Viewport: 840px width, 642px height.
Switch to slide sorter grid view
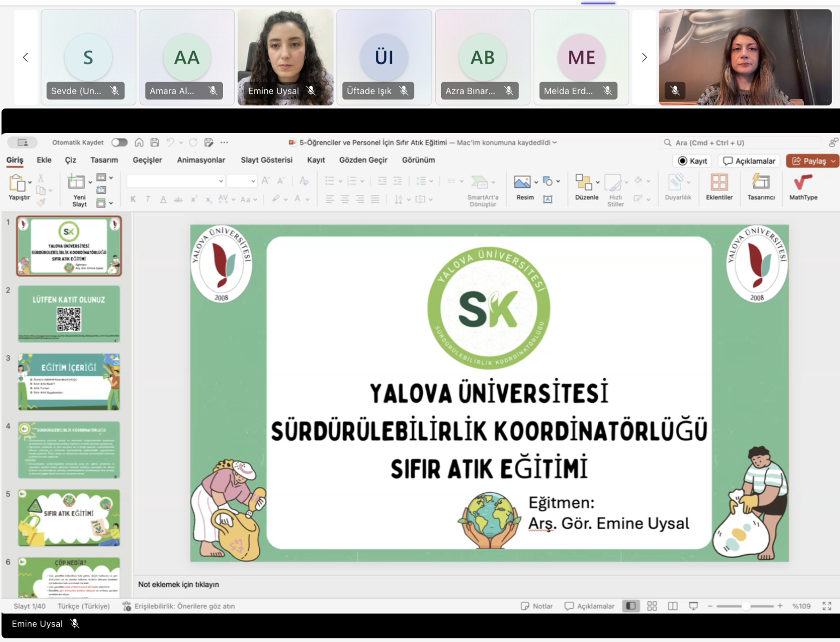pos(652,606)
